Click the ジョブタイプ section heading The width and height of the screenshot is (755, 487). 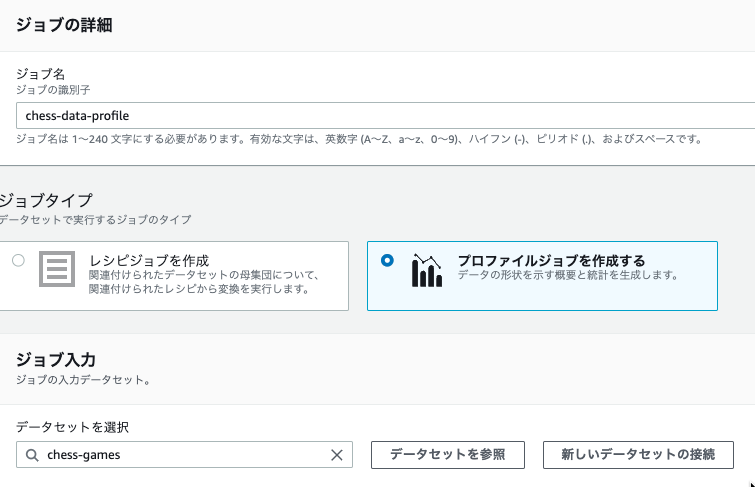tap(46, 200)
